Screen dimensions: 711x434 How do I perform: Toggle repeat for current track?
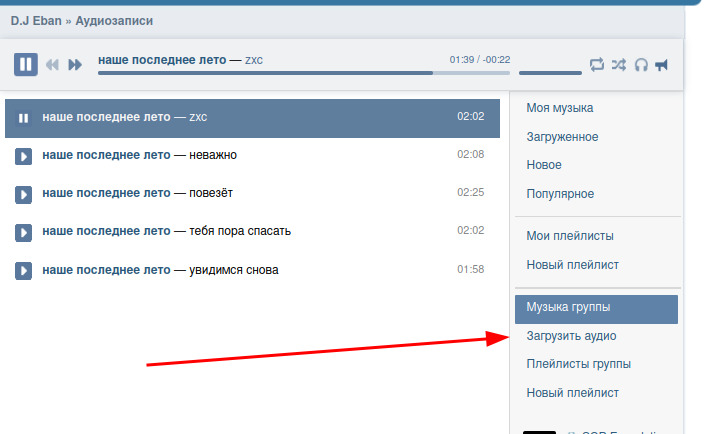pos(597,65)
